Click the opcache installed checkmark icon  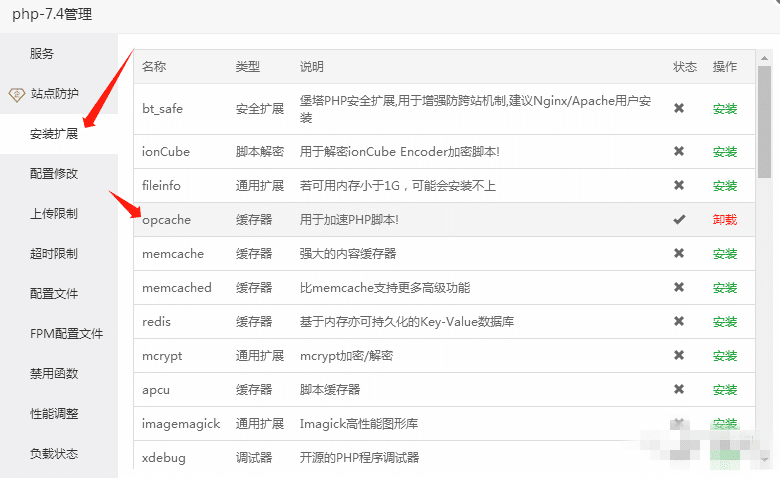(679, 219)
